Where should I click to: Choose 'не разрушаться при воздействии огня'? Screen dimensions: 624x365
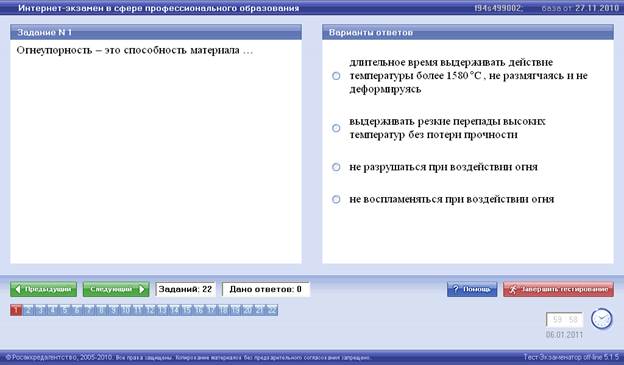(x=336, y=167)
